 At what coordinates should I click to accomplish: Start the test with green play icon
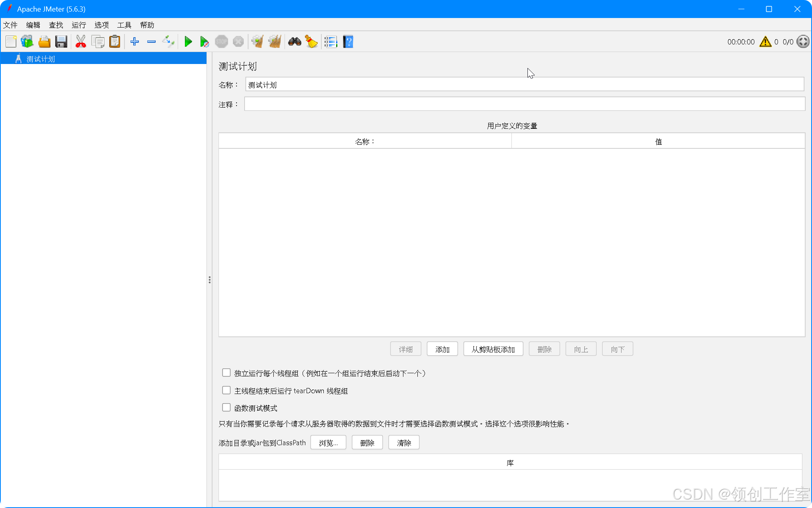pyautogui.click(x=188, y=41)
